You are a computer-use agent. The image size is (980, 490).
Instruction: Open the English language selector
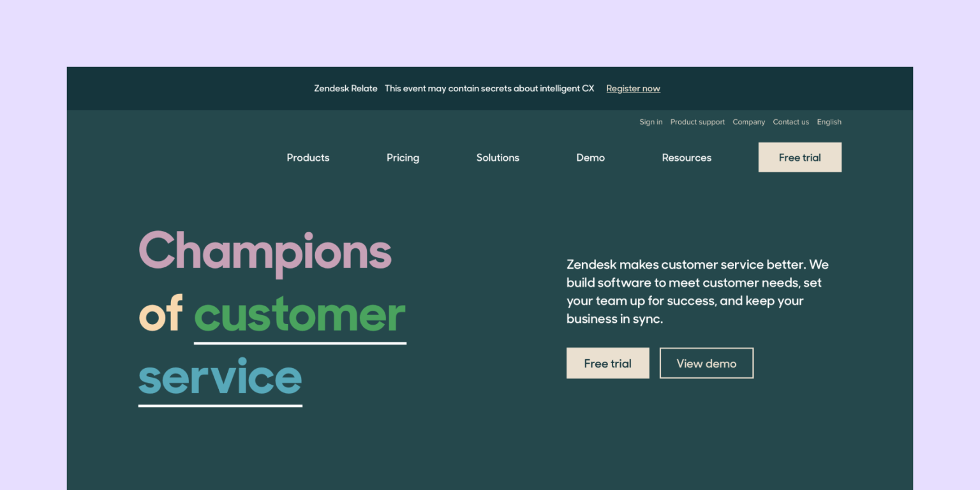pyautogui.click(x=829, y=122)
